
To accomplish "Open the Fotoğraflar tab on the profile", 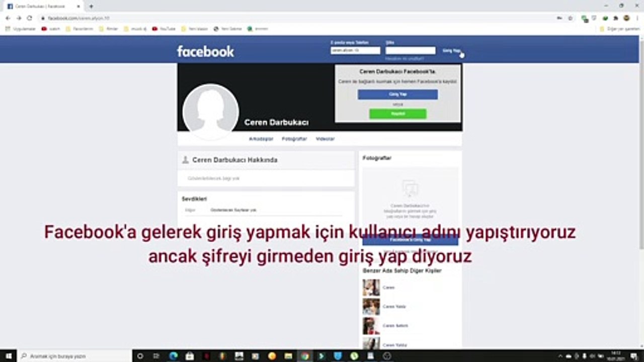I will (x=294, y=139).
